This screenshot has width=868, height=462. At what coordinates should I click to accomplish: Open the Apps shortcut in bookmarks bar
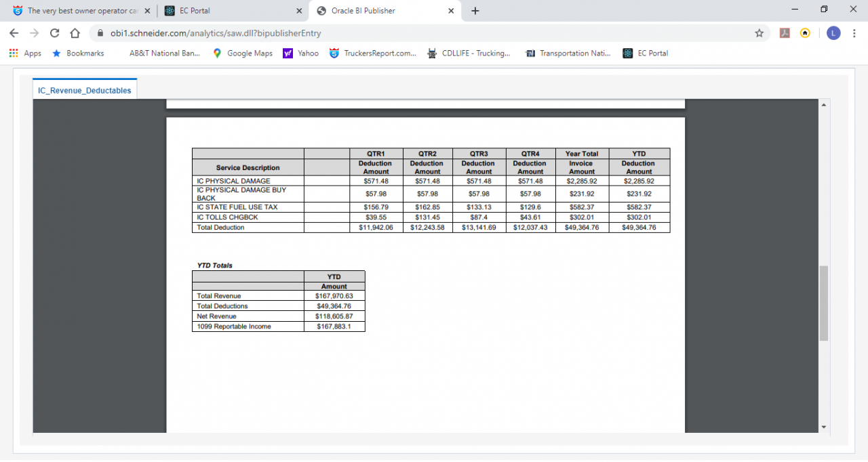click(25, 54)
